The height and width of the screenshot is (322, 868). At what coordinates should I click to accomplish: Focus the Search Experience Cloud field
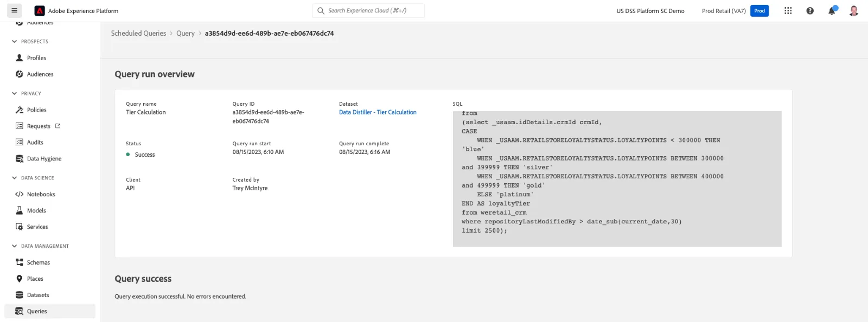point(368,11)
